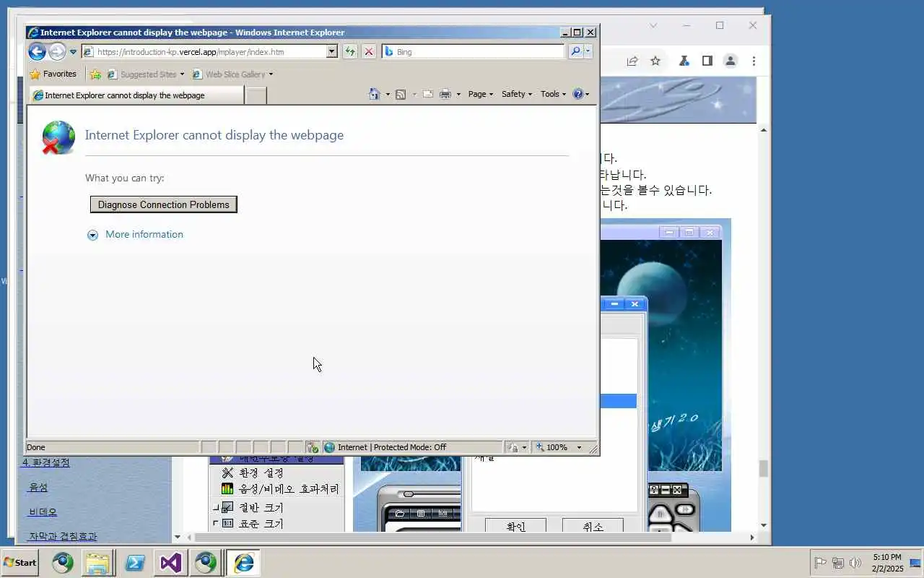Click the Action Center flag tray icon

coord(820,563)
